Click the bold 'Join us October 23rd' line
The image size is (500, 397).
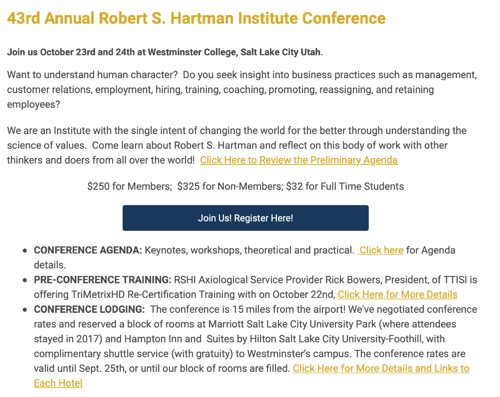click(165, 52)
